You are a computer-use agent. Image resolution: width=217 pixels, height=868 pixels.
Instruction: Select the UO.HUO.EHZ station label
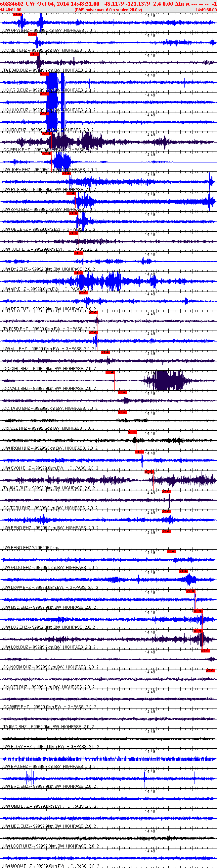50,110
